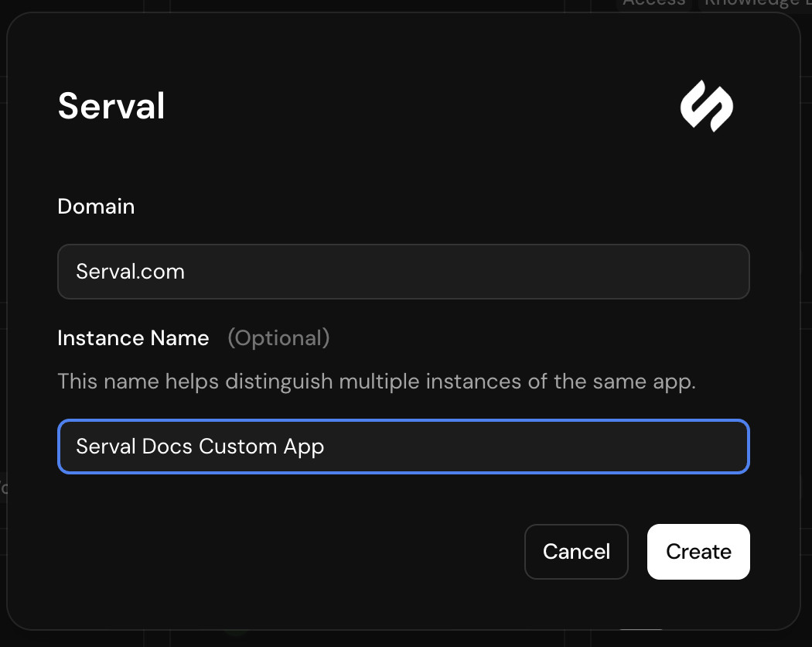Click the Create button

[698, 551]
